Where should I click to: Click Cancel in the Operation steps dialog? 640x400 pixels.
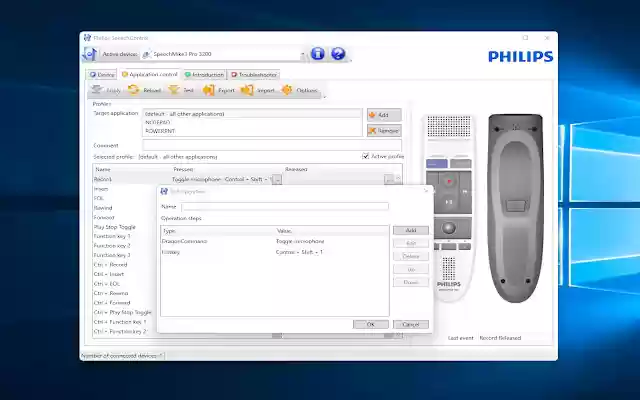click(411, 324)
